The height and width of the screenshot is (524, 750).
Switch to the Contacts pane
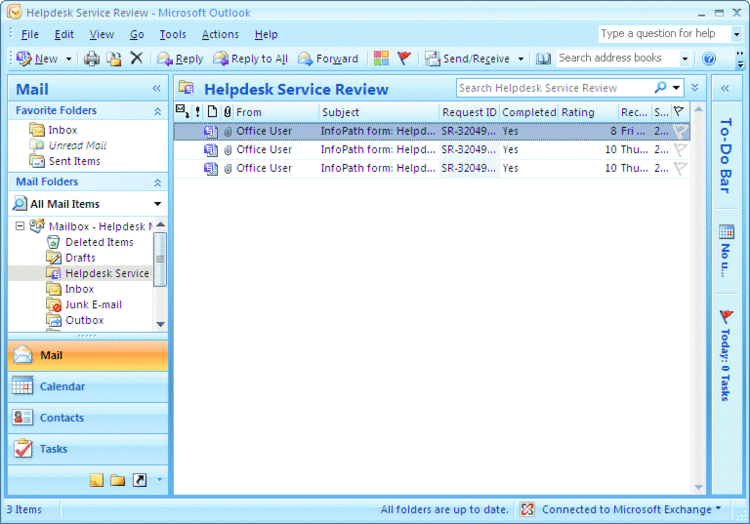88,418
